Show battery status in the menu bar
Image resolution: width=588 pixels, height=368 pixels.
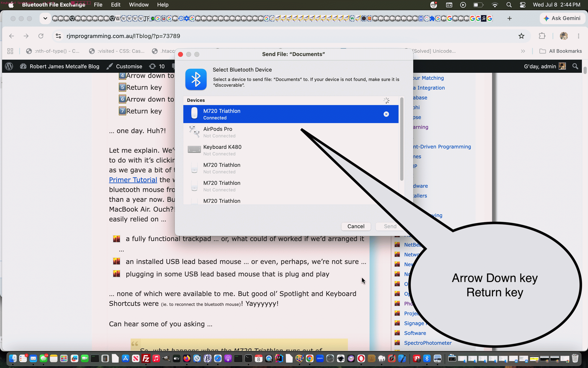(x=478, y=5)
